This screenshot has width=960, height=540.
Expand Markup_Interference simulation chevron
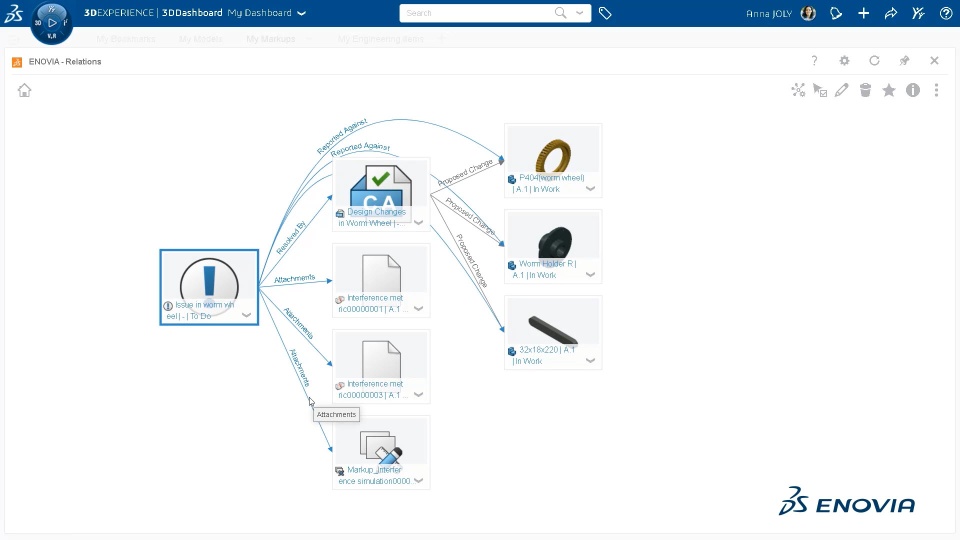(x=419, y=481)
